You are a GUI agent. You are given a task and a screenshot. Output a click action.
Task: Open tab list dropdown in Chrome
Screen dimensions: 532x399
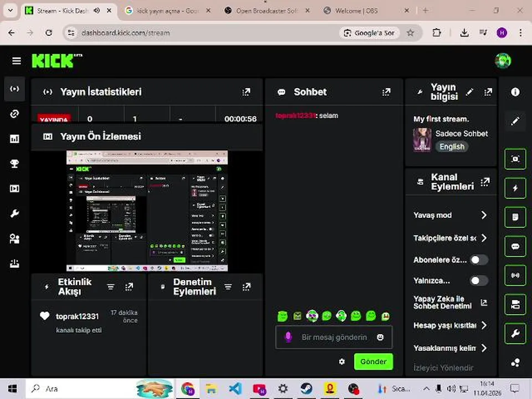(x=10, y=10)
